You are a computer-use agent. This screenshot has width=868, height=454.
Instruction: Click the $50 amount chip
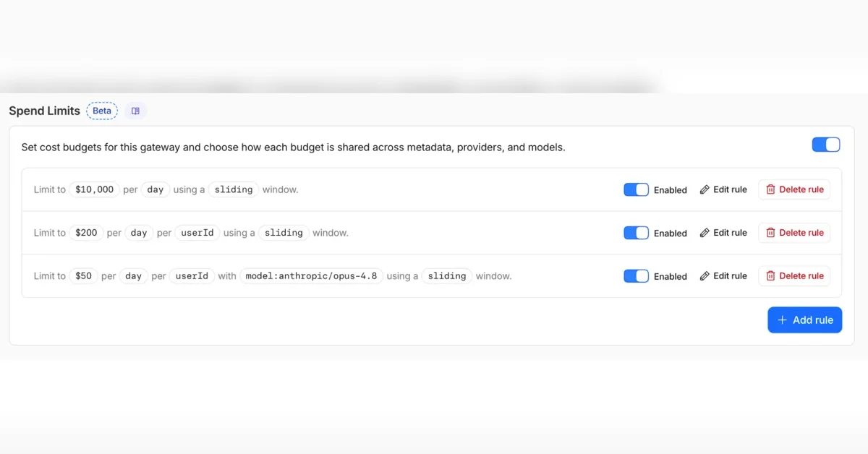click(x=84, y=276)
